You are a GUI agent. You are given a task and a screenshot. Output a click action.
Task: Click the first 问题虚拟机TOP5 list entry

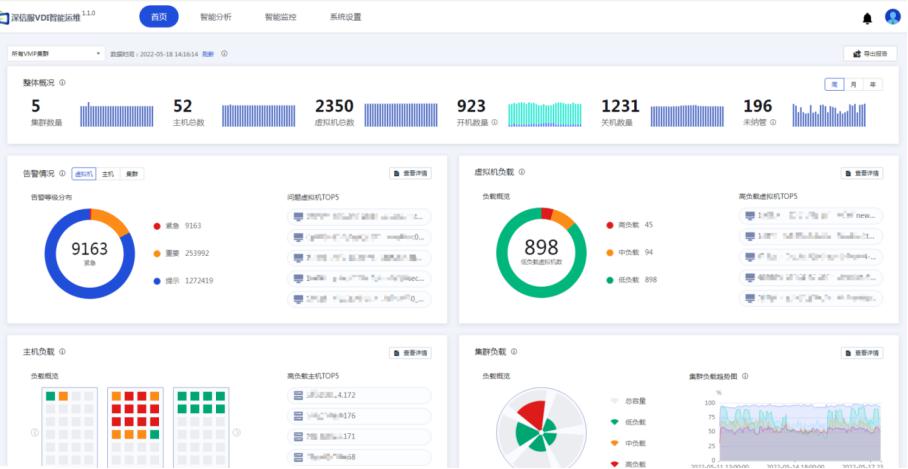[358, 216]
